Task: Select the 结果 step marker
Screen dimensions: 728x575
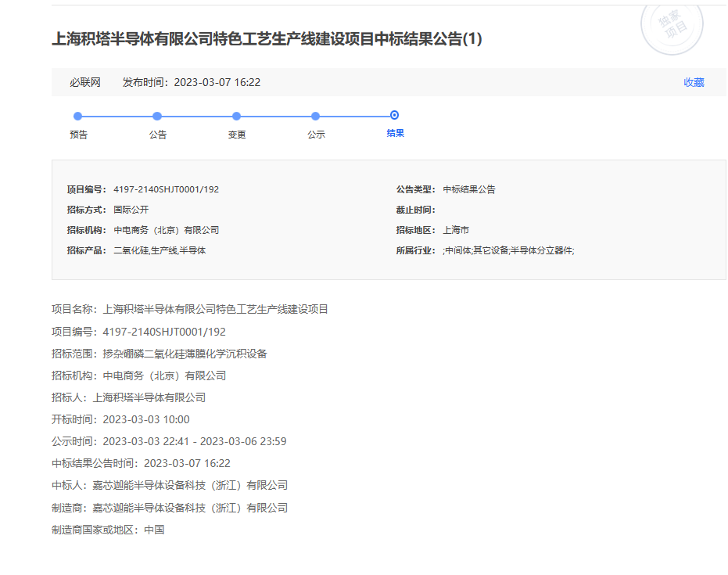Action: pos(394,115)
